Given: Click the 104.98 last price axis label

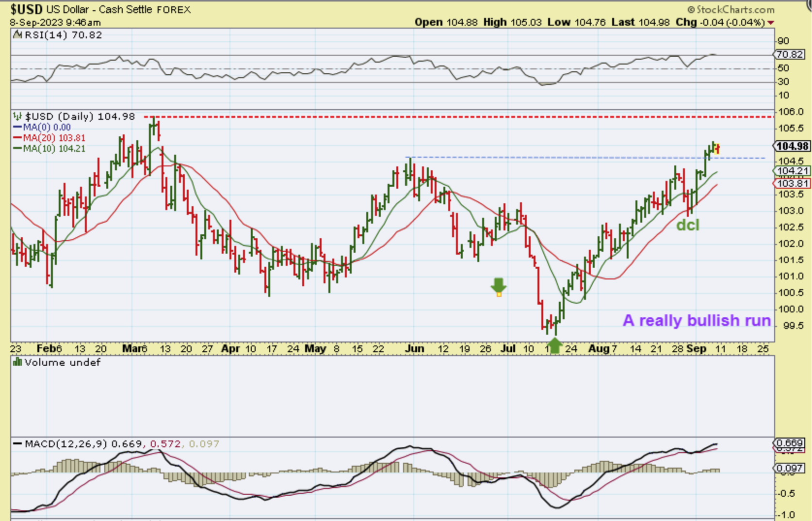Looking at the screenshot, I should (x=792, y=146).
